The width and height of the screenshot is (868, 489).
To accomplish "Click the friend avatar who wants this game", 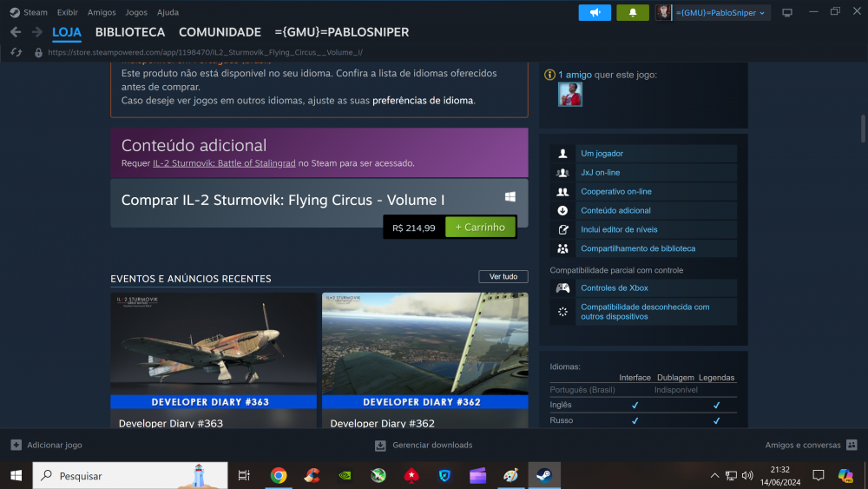I will point(569,94).
